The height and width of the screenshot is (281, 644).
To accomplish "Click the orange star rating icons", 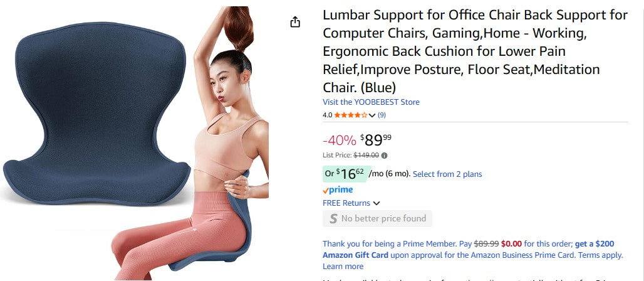I will 350,115.
